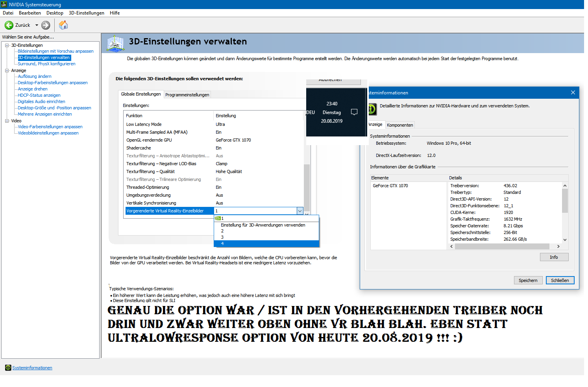Click the Details column header
The width and height of the screenshot is (588, 387).
508,178
